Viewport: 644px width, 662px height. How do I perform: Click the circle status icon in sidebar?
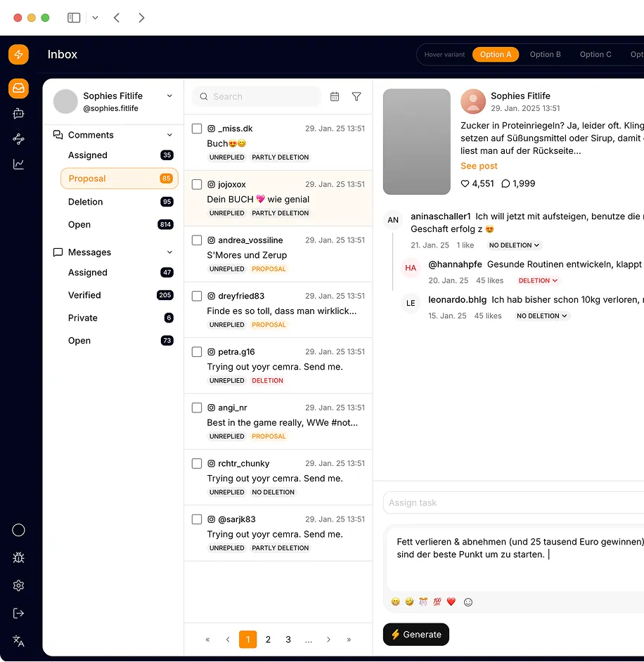tap(18, 530)
